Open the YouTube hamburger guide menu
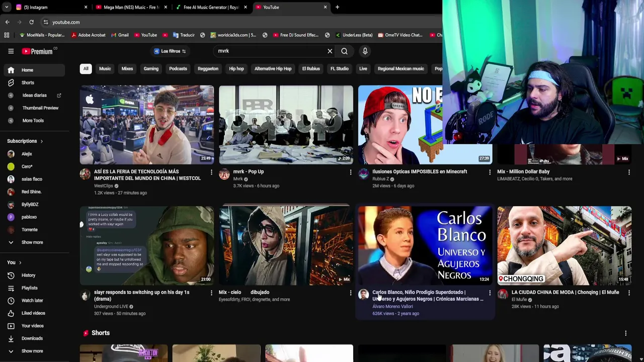 coord(11,51)
